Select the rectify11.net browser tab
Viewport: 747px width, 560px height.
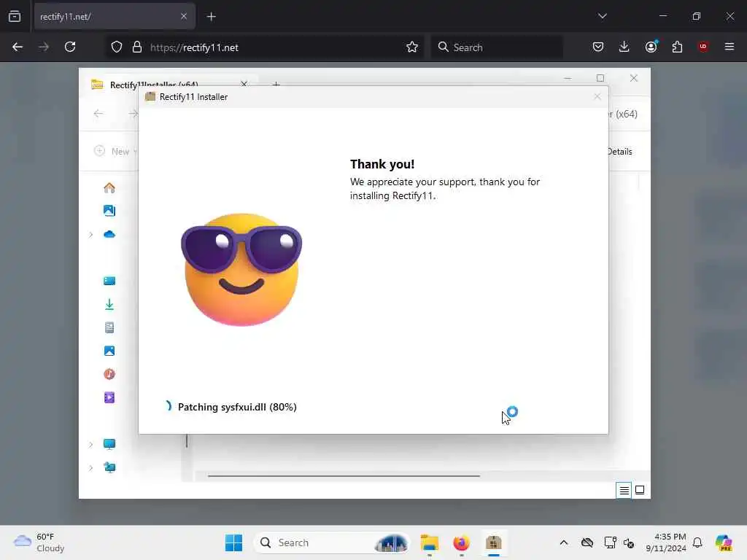pos(115,17)
